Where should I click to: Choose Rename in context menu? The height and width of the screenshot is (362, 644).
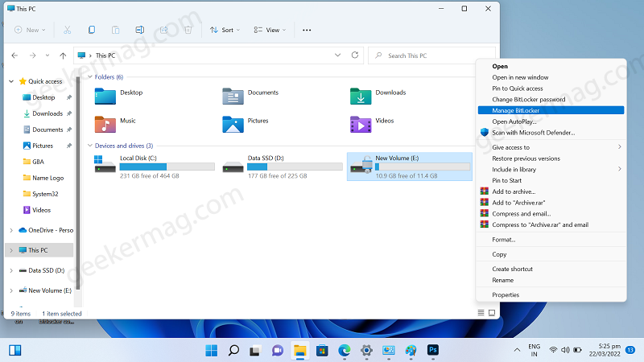tap(551, 280)
